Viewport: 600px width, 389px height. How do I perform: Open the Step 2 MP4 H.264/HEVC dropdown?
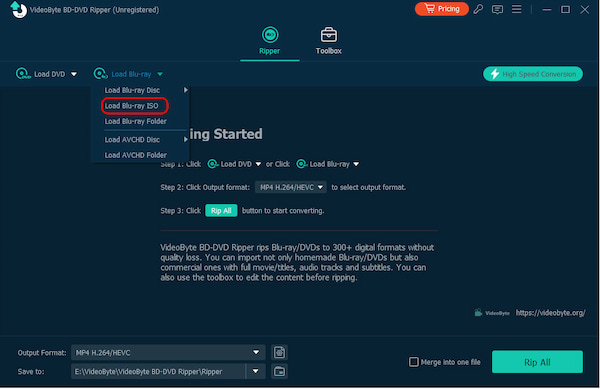(x=291, y=187)
